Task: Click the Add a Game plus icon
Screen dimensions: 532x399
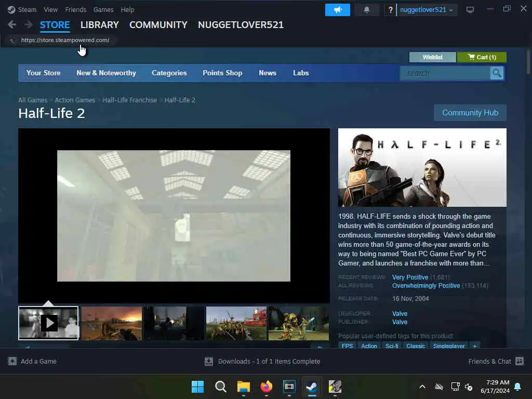Action: click(12, 361)
